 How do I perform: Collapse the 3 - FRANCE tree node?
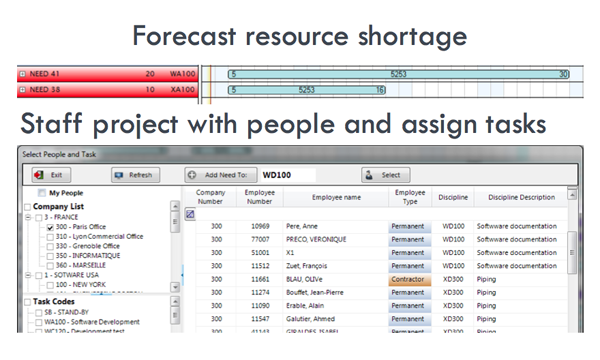pos(28,217)
